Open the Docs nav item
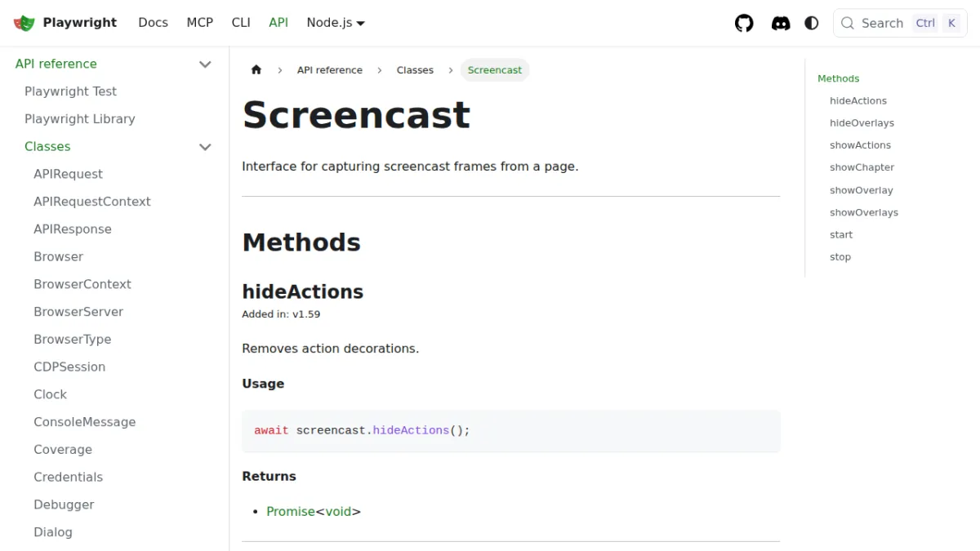 coord(153,23)
